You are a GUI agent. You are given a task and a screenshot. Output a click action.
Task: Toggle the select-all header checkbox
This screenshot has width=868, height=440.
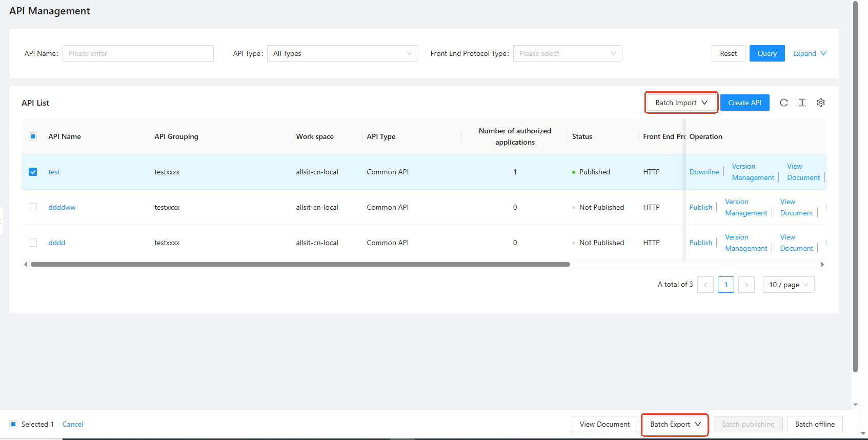[x=33, y=136]
